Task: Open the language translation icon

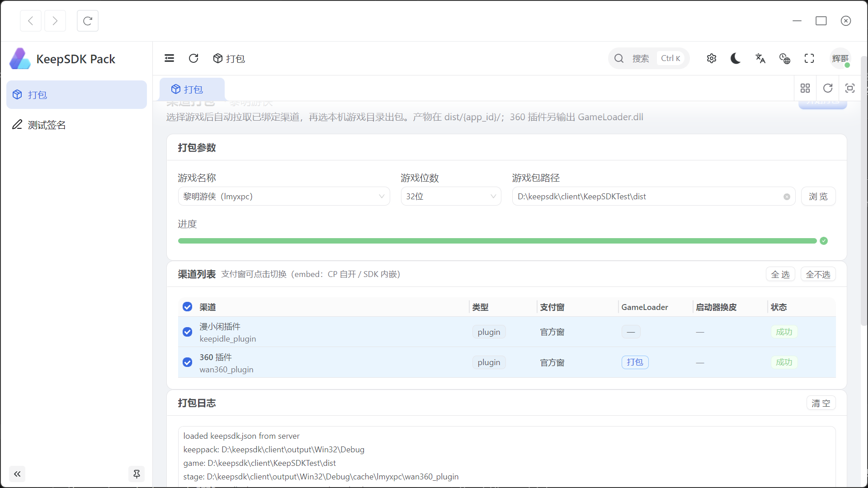Action: 760,58
